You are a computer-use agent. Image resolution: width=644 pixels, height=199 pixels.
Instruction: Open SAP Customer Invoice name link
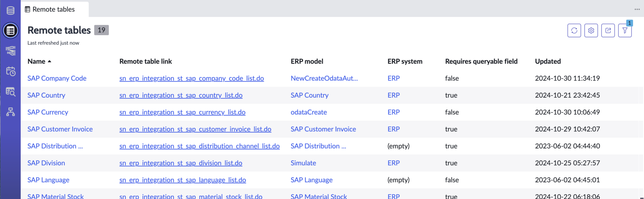(x=60, y=129)
